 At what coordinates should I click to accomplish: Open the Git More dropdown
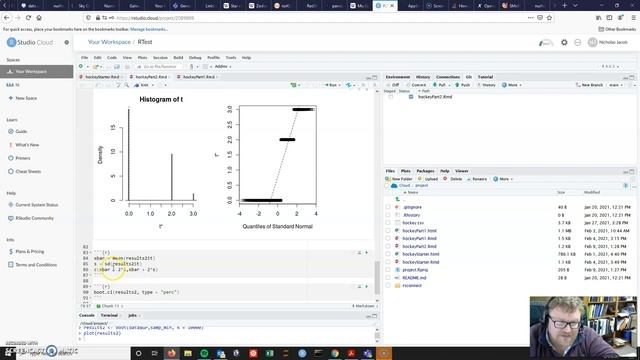pyautogui.click(x=512, y=85)
